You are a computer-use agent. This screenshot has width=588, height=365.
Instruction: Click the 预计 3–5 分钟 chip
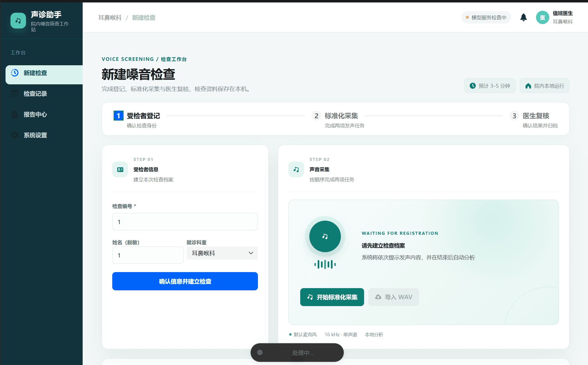point(490,86)
